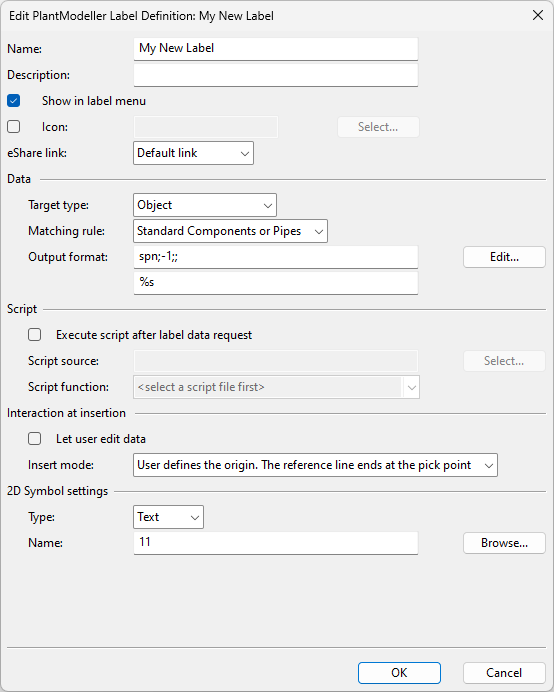Focus the Name text field
The image size is (554, 692).
[276, 49]
